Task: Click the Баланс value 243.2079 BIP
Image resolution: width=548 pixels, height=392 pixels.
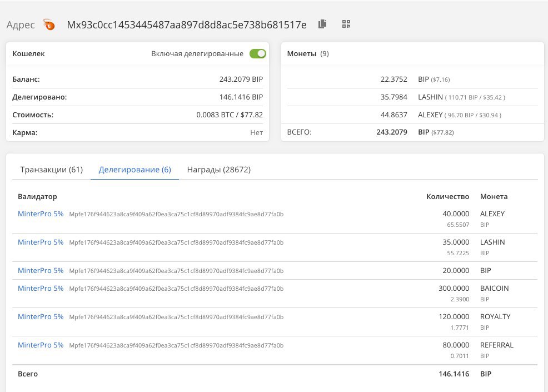Action: click(x=241, y=79)
